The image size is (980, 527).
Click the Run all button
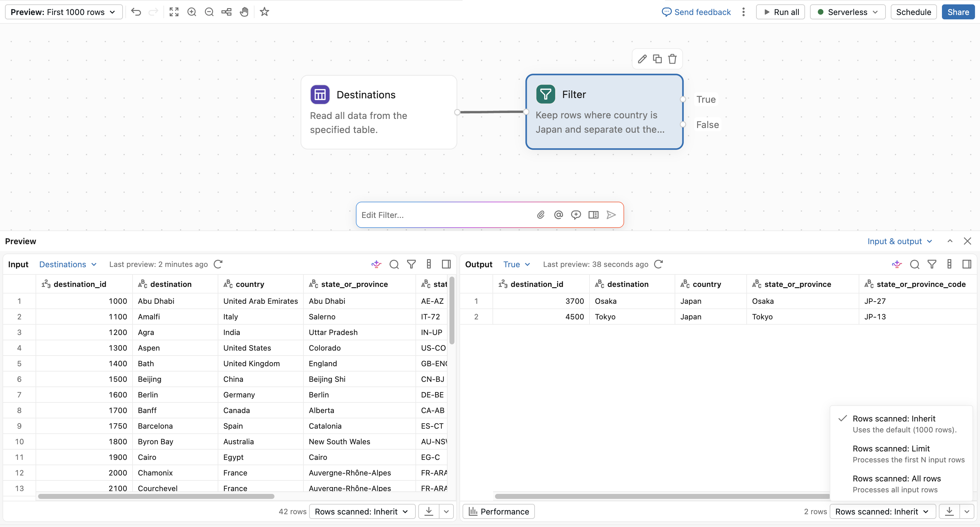click(x=780, y=12)
